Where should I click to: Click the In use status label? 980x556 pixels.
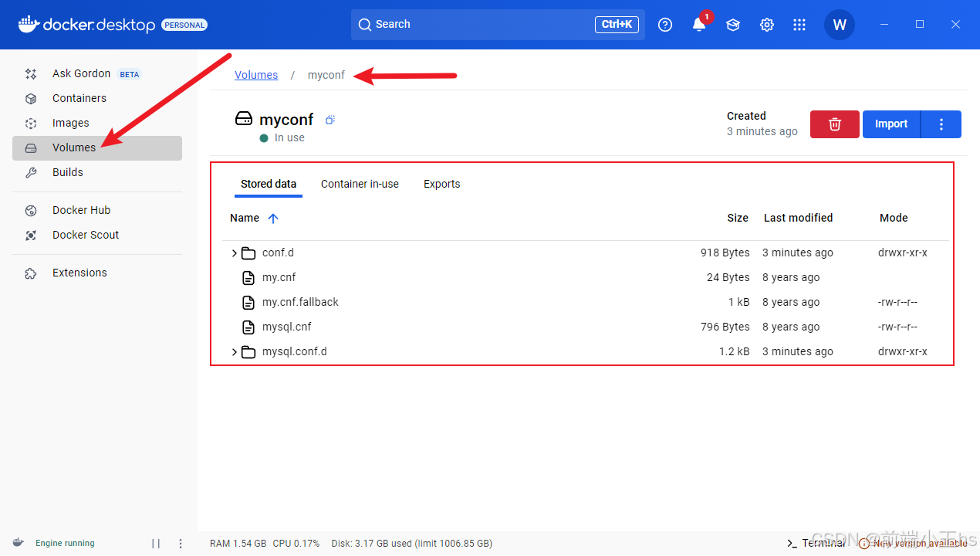click(x=289, y=138)
